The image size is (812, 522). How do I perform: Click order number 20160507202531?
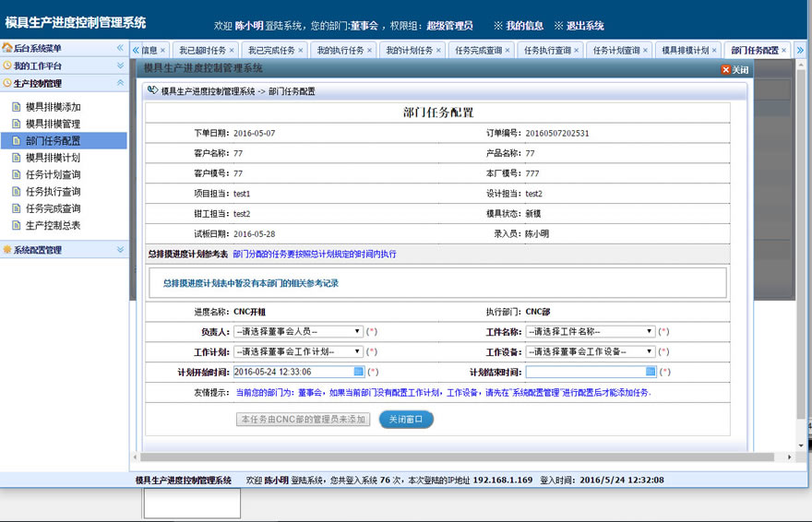coord(557,133)
